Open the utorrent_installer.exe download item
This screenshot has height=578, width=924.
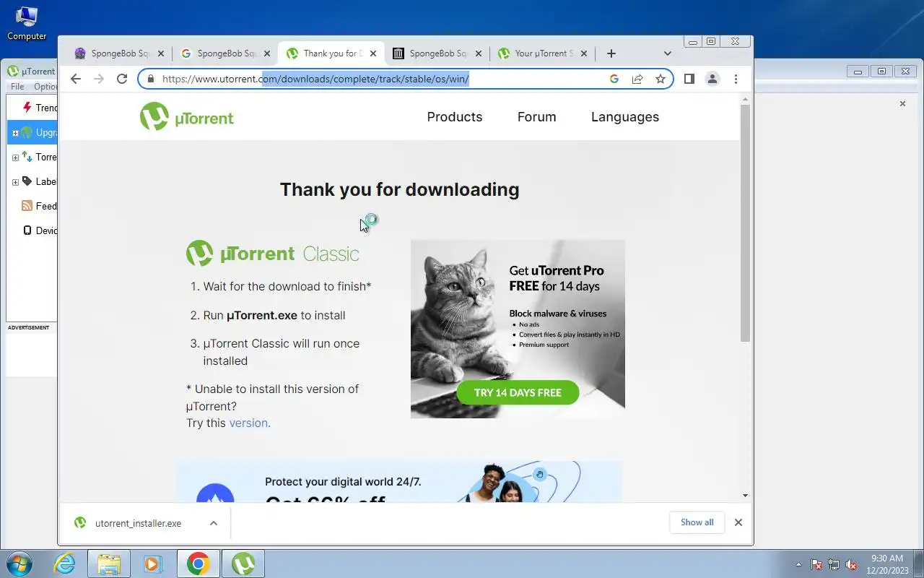[x=138, y=523]
